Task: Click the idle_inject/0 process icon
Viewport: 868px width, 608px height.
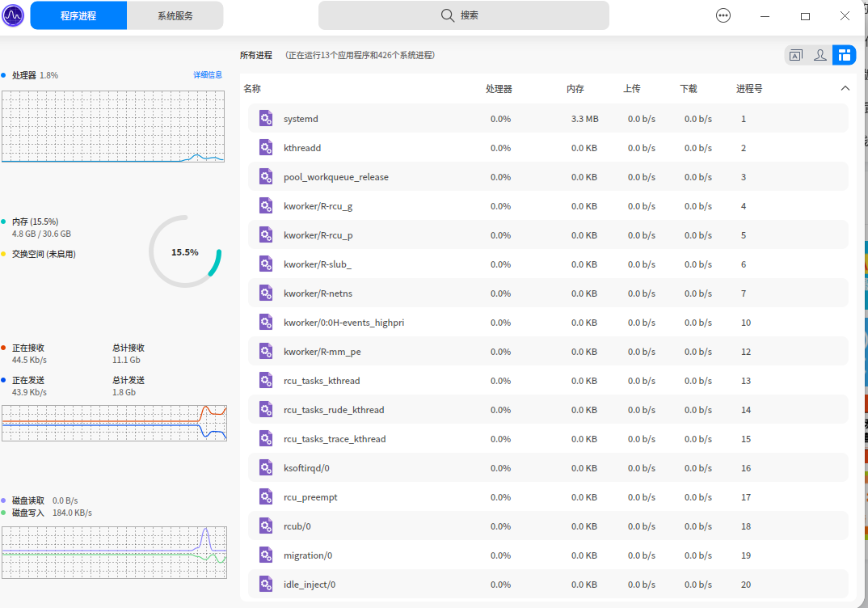Action: [266, 585]
